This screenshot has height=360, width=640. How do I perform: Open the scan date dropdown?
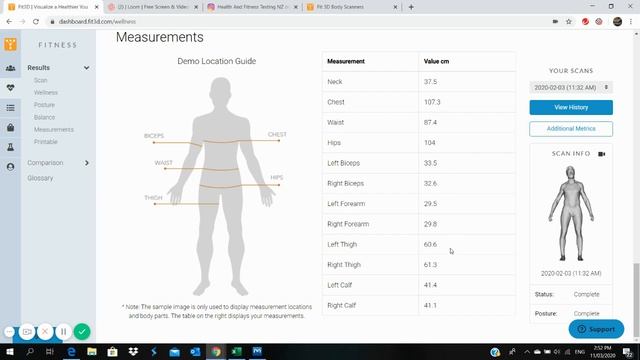tap(571, 87)
